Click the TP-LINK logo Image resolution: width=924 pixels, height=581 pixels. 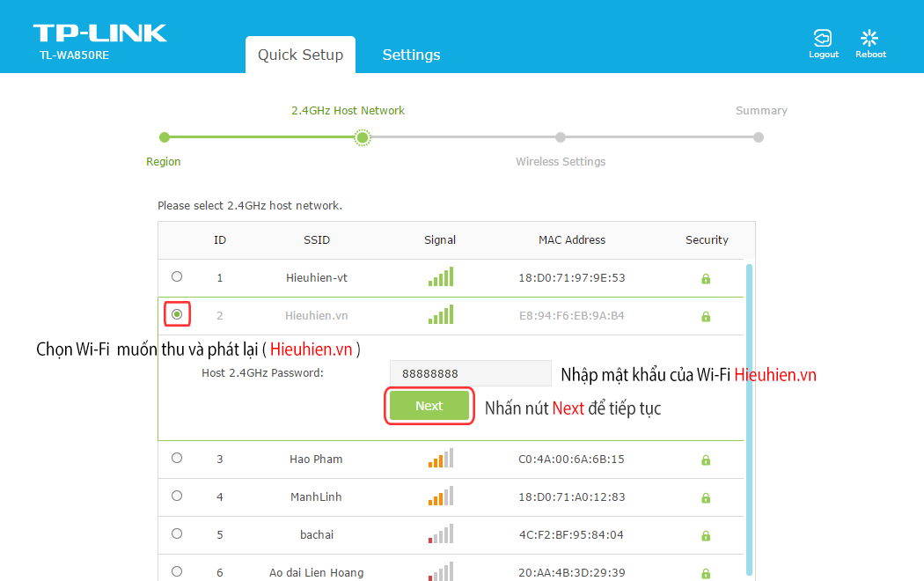[x=99, y=32]
